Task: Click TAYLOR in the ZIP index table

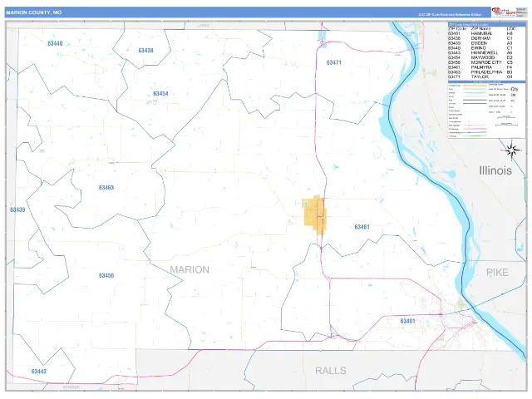Action: click(480, 76)
